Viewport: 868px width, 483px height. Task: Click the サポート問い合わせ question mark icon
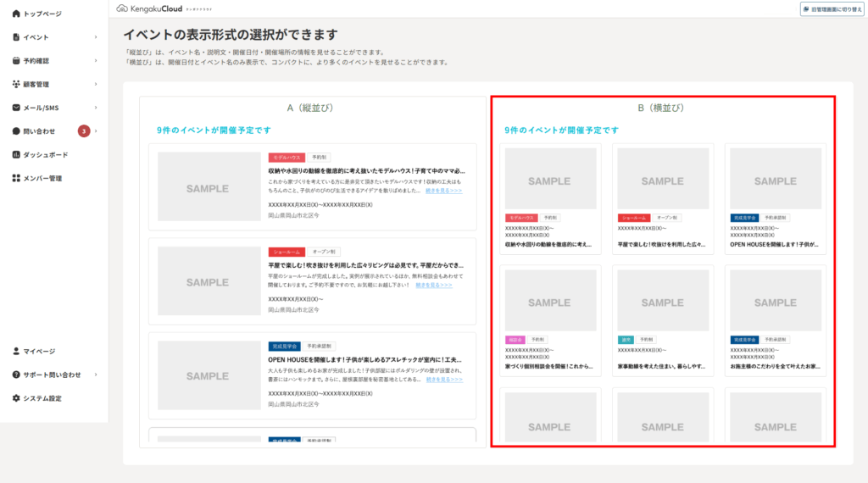[x=16, y=375]
